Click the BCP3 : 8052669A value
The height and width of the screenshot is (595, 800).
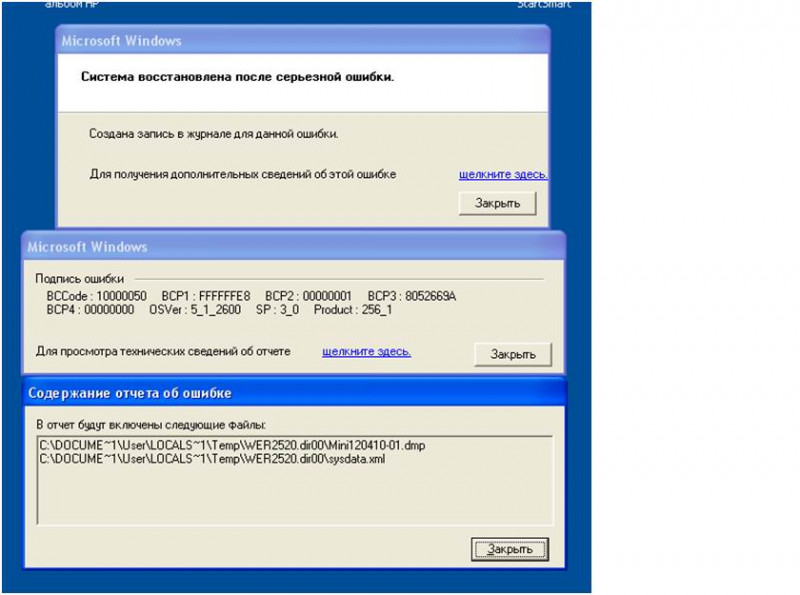412,296
